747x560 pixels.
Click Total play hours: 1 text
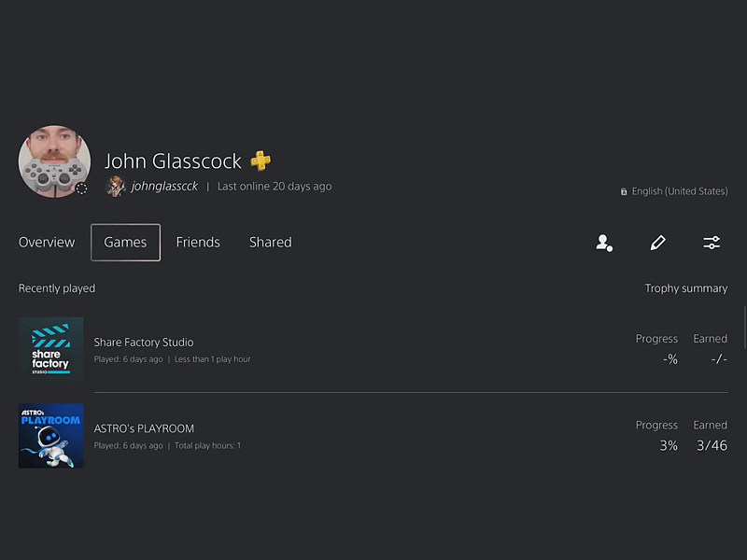(x=207, y=446)
